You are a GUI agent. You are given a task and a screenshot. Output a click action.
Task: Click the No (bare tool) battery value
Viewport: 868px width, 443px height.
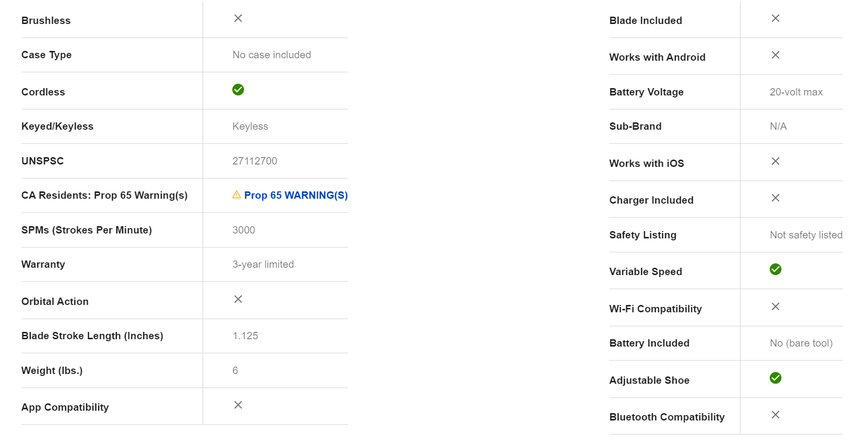801,343
